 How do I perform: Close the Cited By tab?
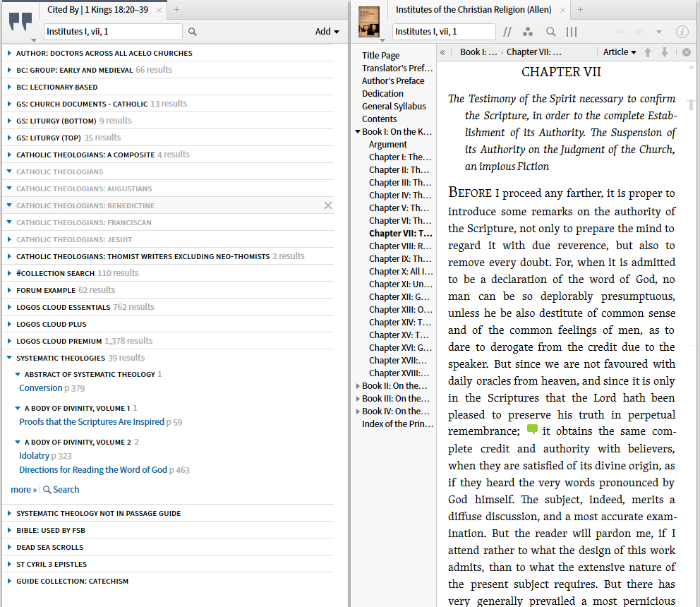(x=159, y=10)
